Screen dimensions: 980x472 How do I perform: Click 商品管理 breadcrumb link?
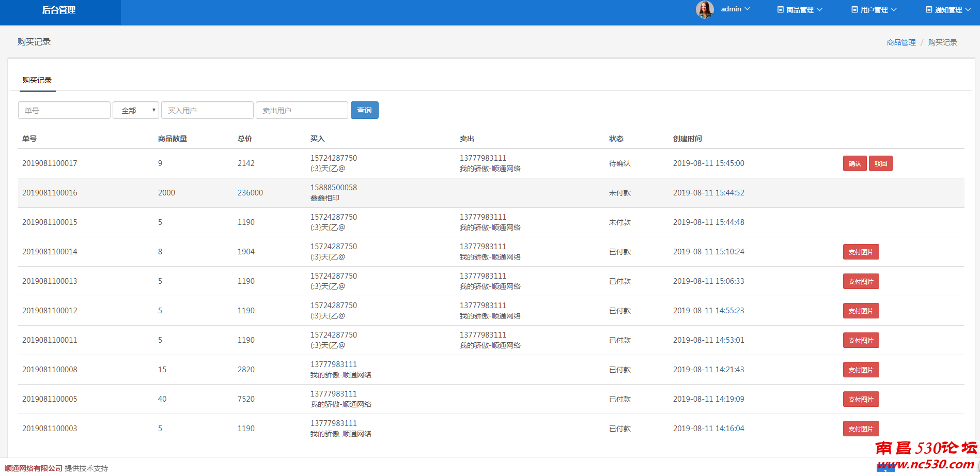tap(901, 42)
